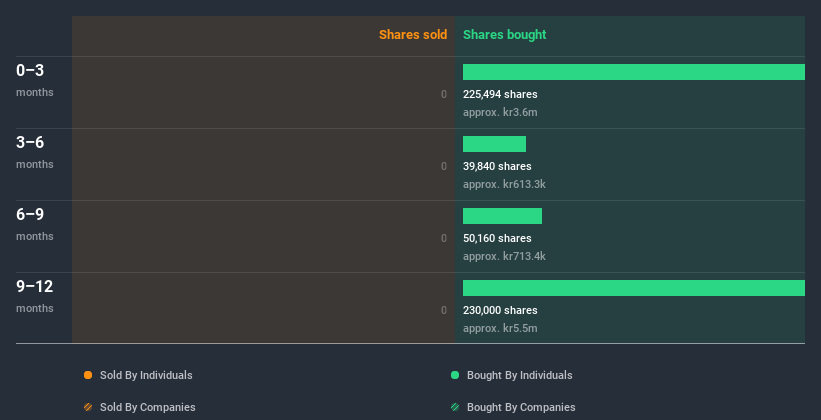
Task: Click the approx. kr3.6m amount
Action: pos(500,113)
